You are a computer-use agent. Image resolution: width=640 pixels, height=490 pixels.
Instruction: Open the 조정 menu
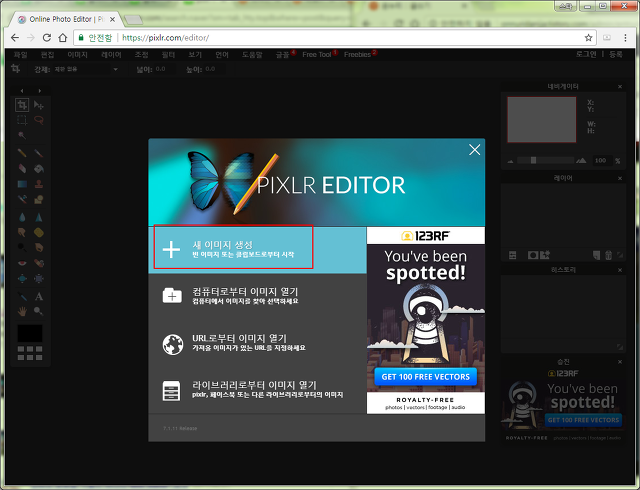tap(141, 55)
